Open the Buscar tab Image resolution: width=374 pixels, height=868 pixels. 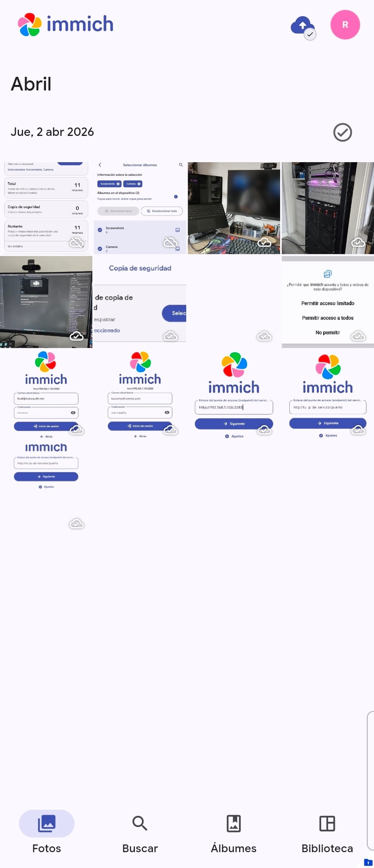click(140, 832)
